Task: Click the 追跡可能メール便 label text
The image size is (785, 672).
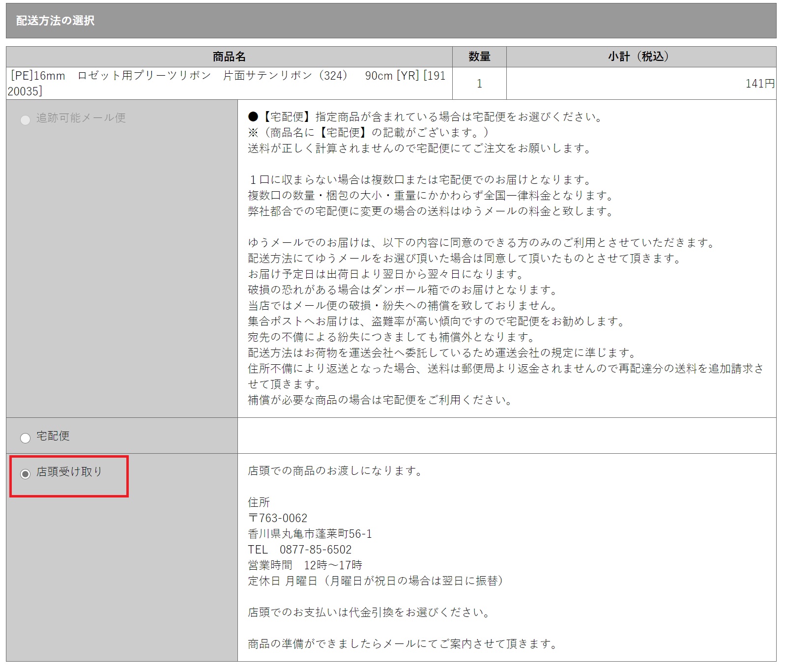Action: coord(81,118)
